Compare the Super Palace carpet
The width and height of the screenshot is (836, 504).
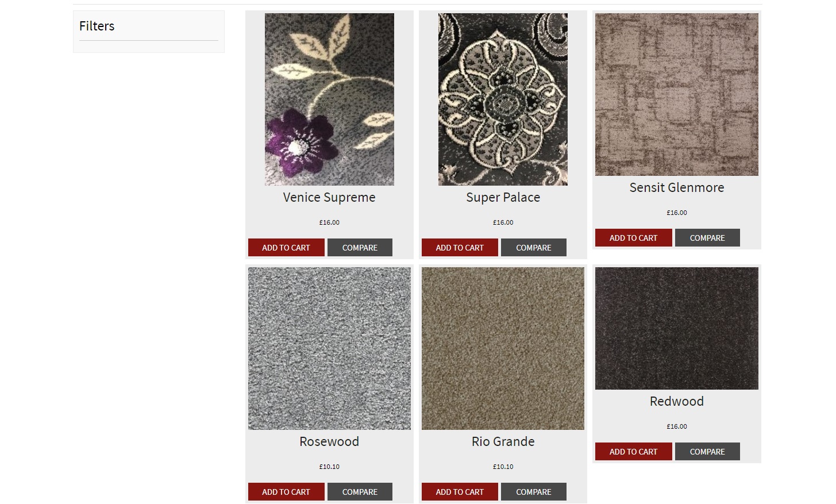coord(533,248)
